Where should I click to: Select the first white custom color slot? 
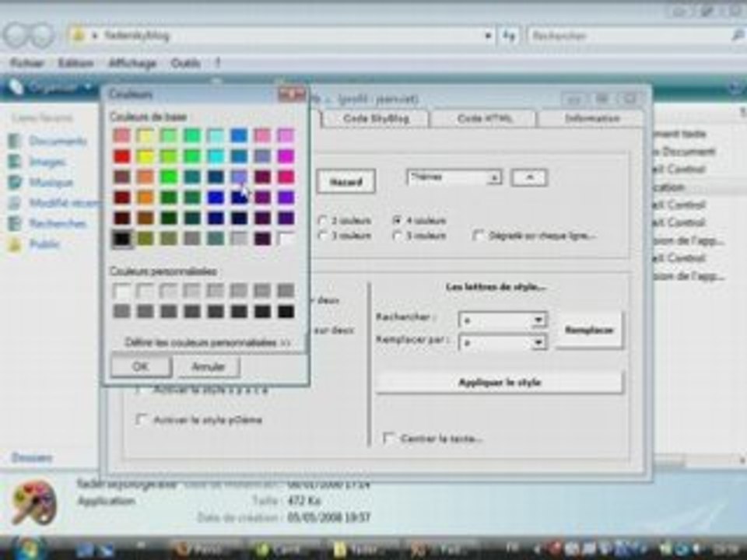pyautogui.click(x=122, y=290)
